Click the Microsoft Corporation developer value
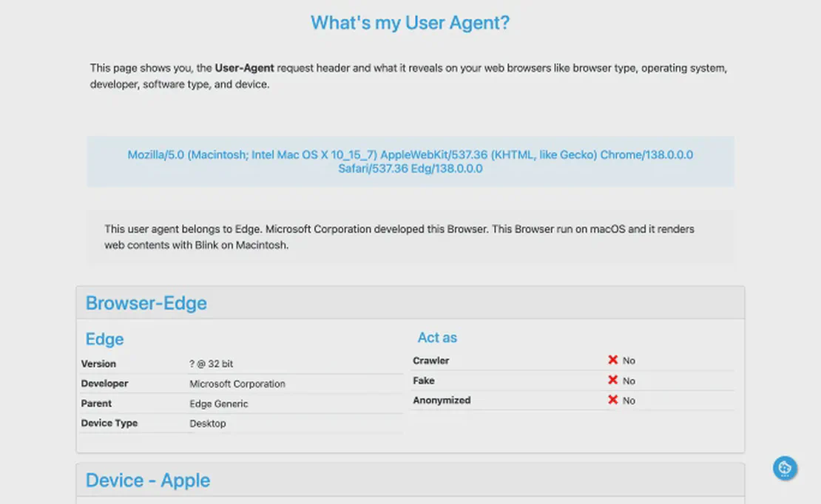This screenshot has width=821, height=504. click(x=237, y=384)
